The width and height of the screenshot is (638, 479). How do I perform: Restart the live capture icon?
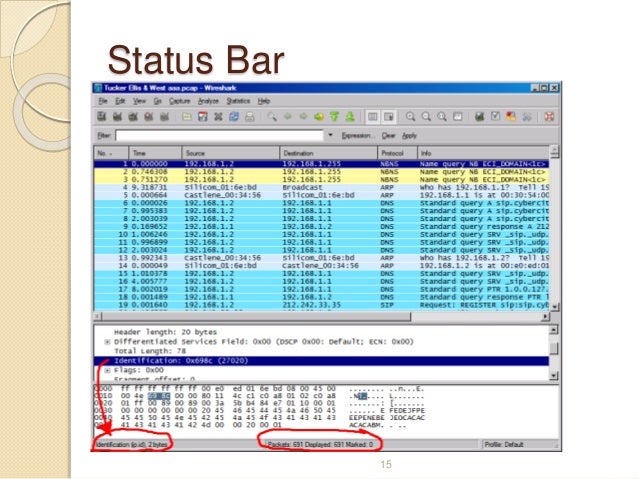coord(164,117)
